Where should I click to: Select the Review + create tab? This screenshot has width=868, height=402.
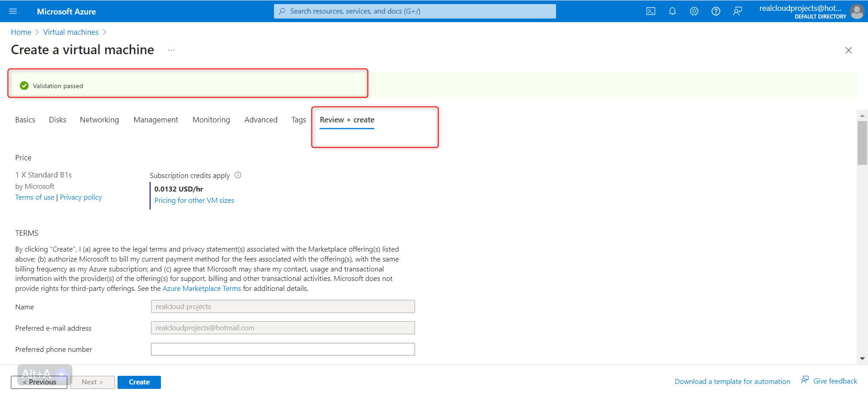tap(347, 120)
